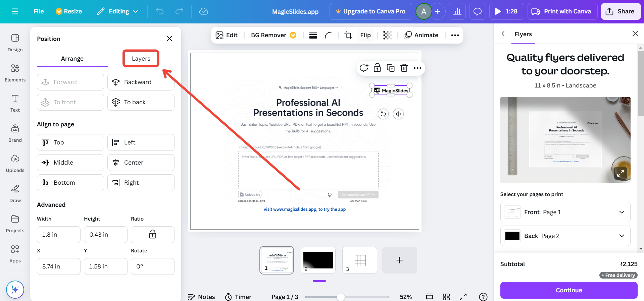Add a new page
The image size is (644, 301).
click(x=400, y=260)
